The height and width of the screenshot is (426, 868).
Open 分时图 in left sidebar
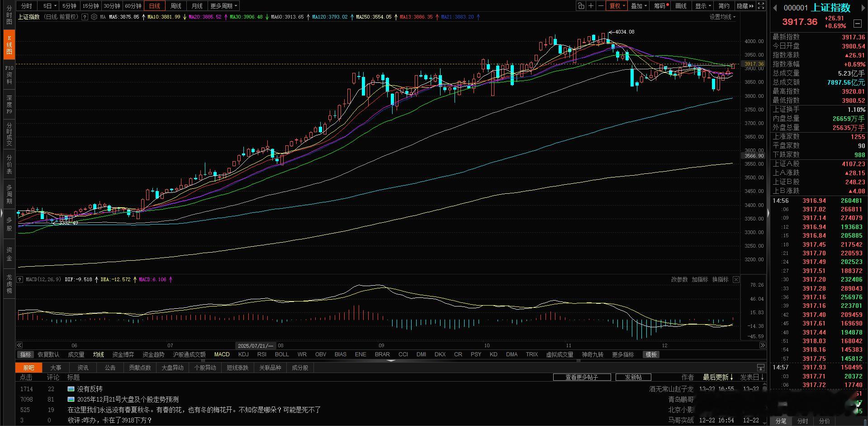coord(9,15)
